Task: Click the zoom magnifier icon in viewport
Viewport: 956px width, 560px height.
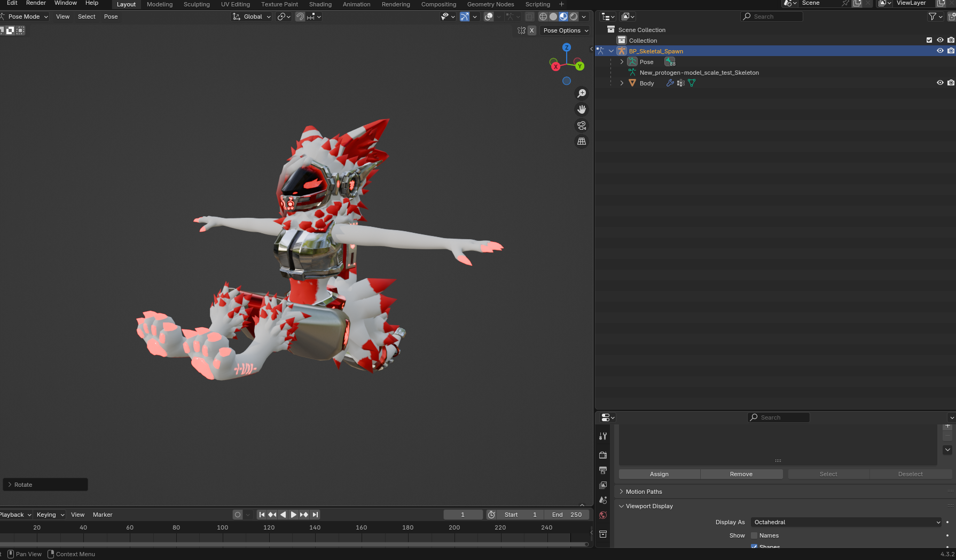Action: 582,93
